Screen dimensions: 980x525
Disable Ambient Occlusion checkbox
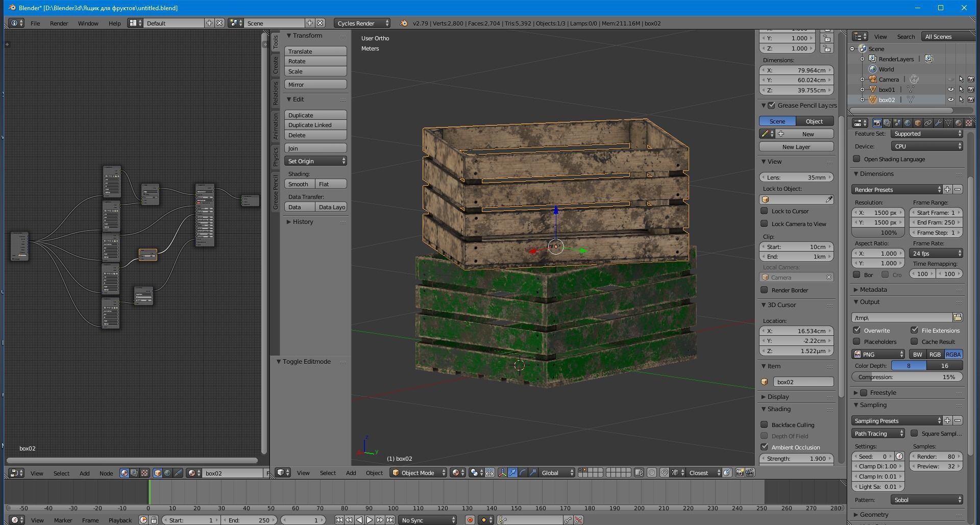click(x=764, y=447)
